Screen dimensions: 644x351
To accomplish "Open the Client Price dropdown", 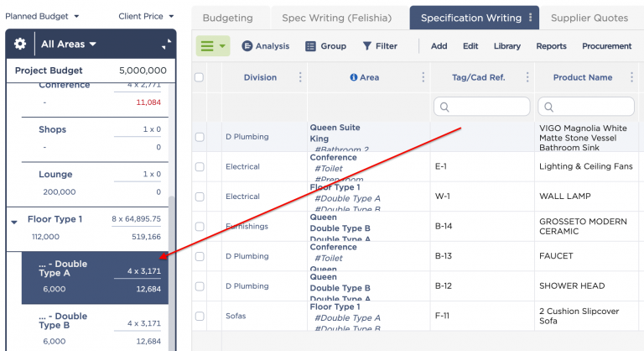I will coord(146,16).
